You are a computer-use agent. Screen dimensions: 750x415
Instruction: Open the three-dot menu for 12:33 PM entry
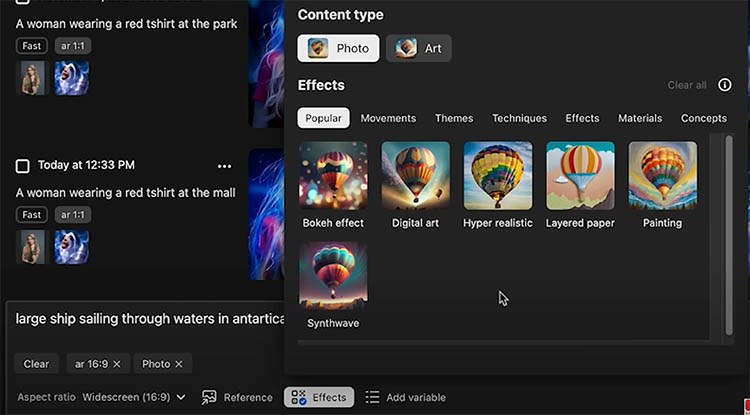(x=224, y=165)
